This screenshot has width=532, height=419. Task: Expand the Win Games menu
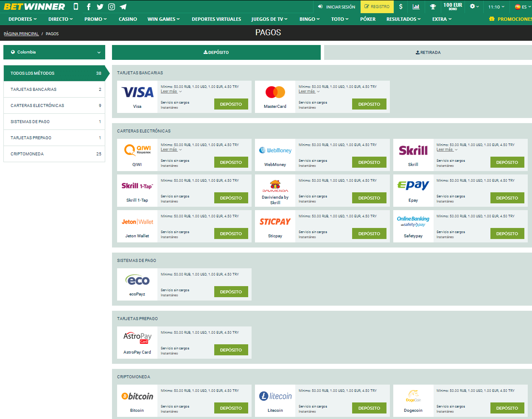(164, 19)
